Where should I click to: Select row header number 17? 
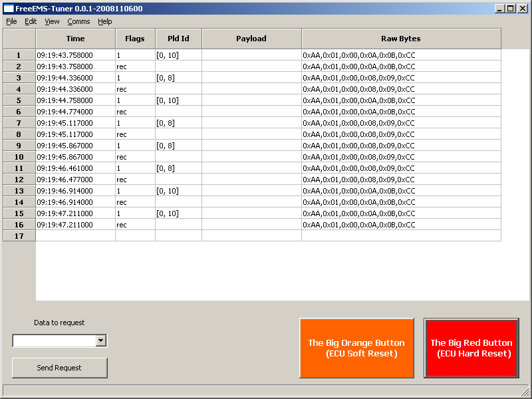click(19, 236)
